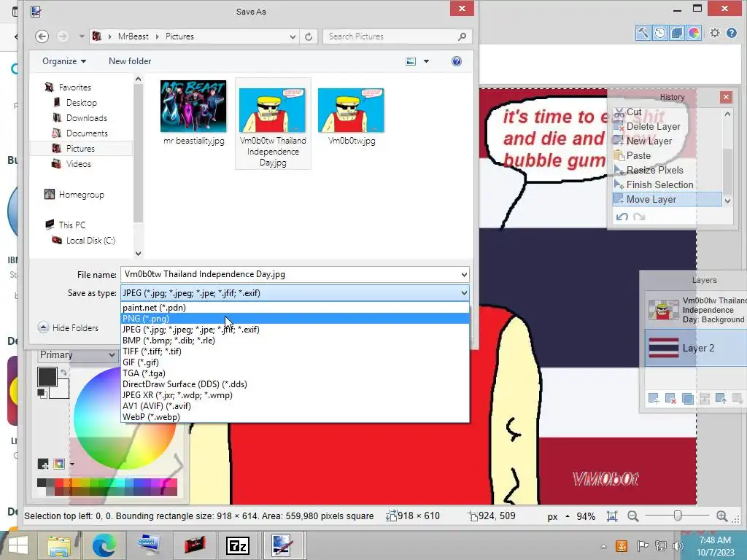Viewport: 747px width, 560px height.
Task: Select Move Layer history step
Action: (667, 200)
